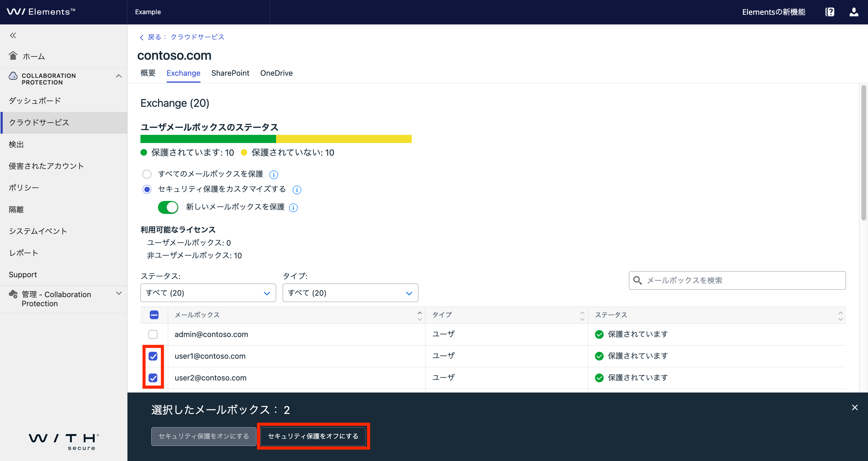Open Support in the sidebar
Viewport: 868px width, 461px height.
(x=64, y=275)
